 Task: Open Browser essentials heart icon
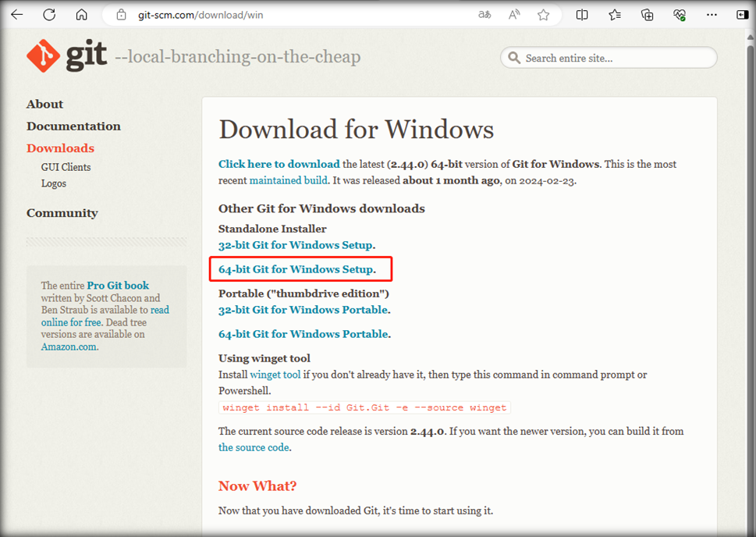(680, 15)
